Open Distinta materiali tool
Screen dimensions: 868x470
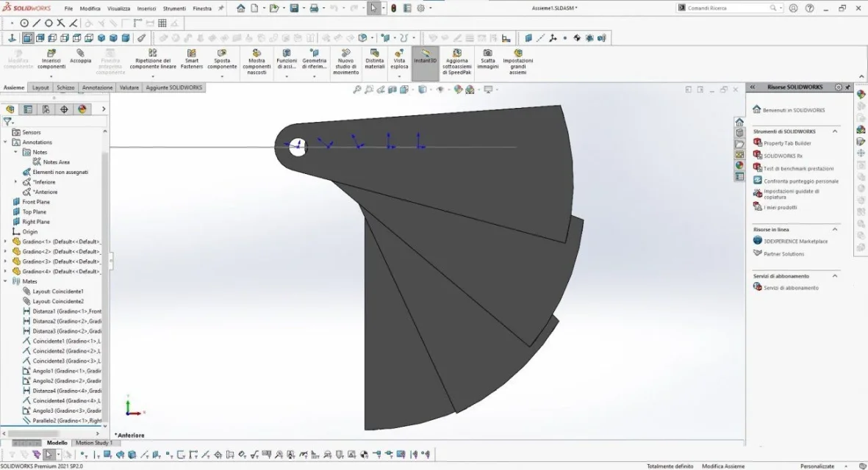(374, 59)
